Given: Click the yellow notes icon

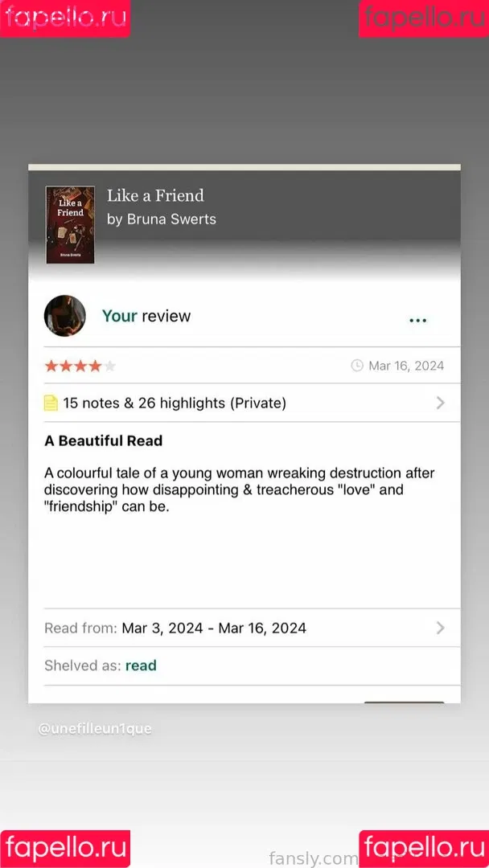Looking at the screenshot, I should 51,403.
